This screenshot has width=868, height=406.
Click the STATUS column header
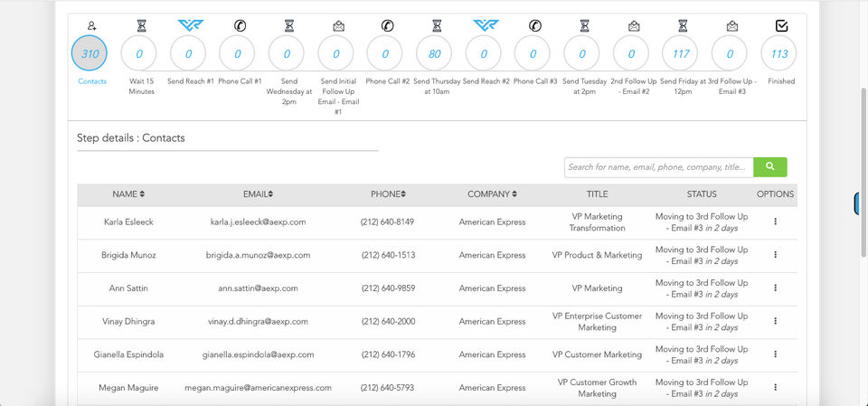(702, 194)
